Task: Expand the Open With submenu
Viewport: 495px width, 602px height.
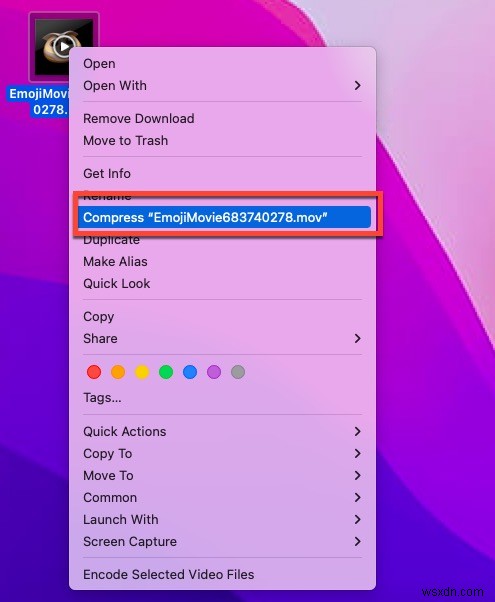Action: click(x=222, y=86)
